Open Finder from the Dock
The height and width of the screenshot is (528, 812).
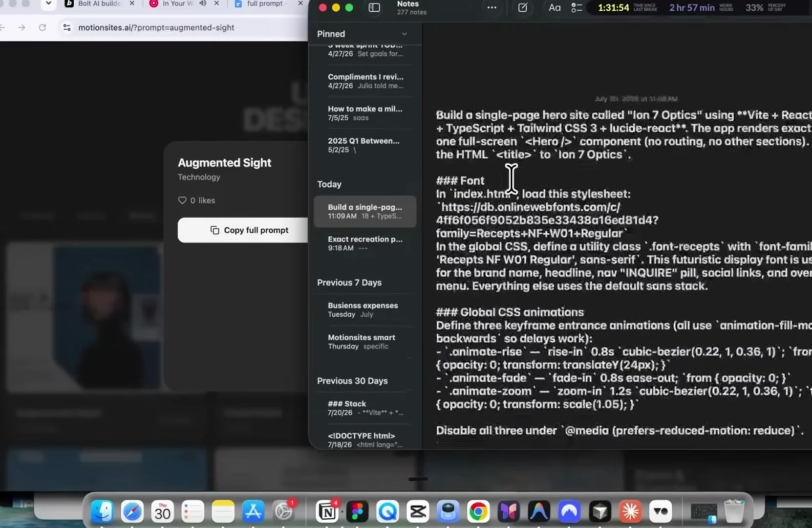coord(102,511)
